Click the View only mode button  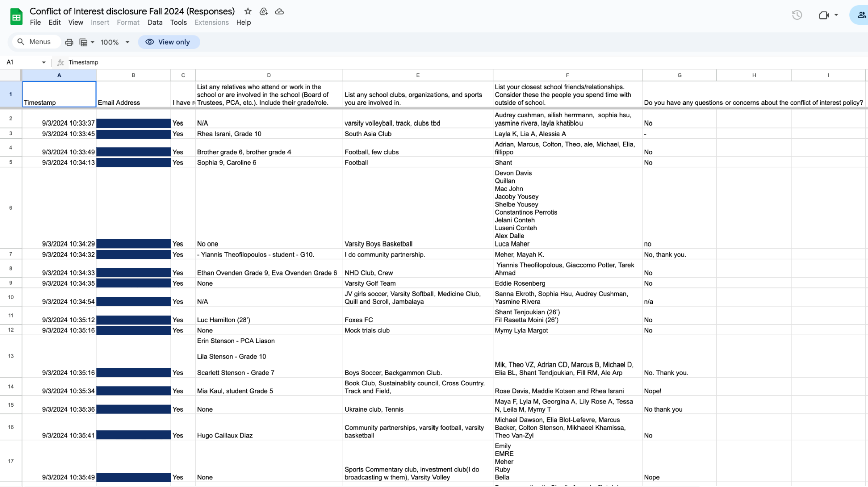click(x=169, y=42)
